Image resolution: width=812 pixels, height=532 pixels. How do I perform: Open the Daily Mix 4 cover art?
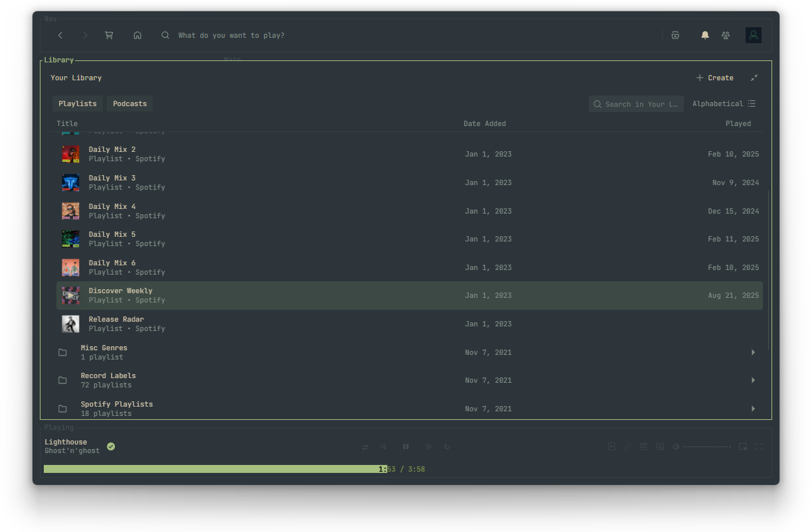[70, 211]
